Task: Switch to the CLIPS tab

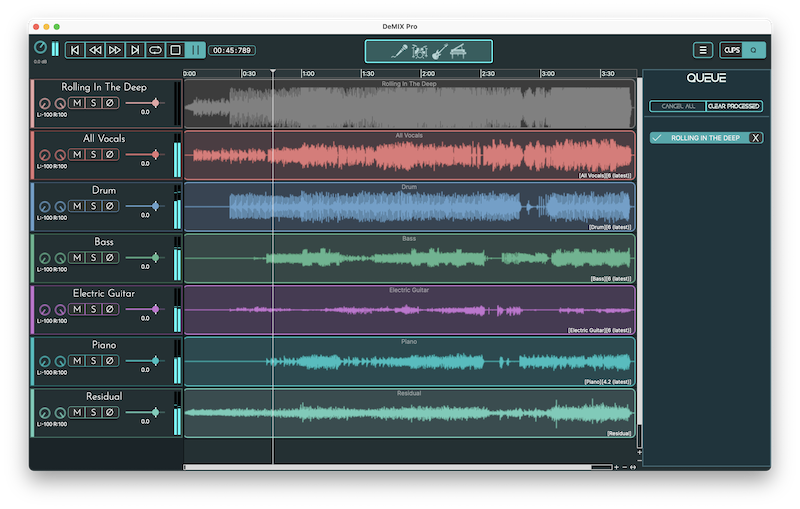Action: (732, 50)
